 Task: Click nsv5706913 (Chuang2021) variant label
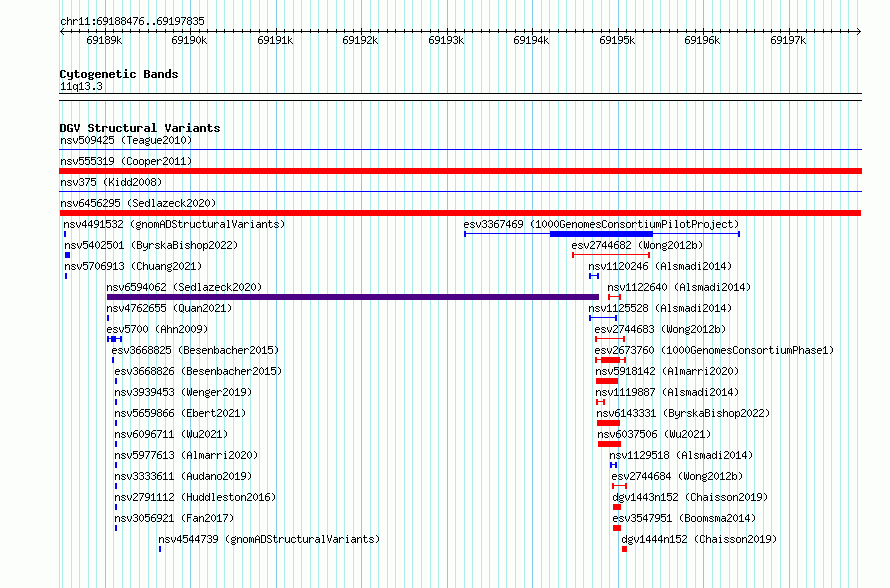[x=133, y=266]
